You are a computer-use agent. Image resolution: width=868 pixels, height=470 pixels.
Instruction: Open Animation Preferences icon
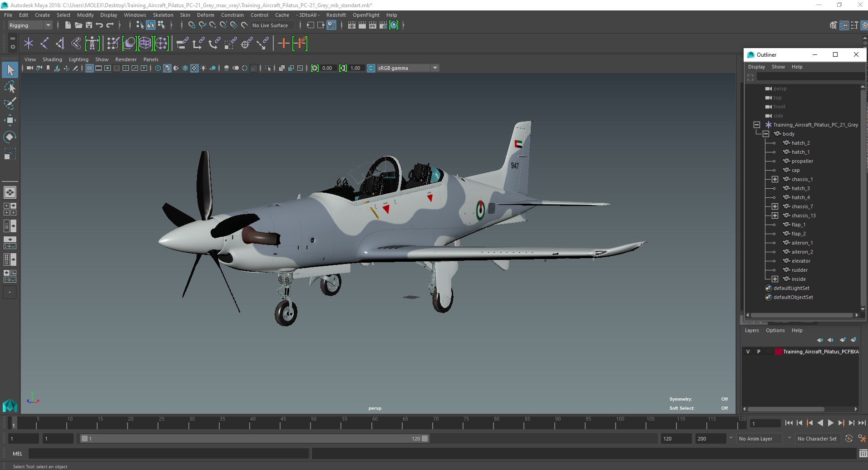(x=862, y=439)
